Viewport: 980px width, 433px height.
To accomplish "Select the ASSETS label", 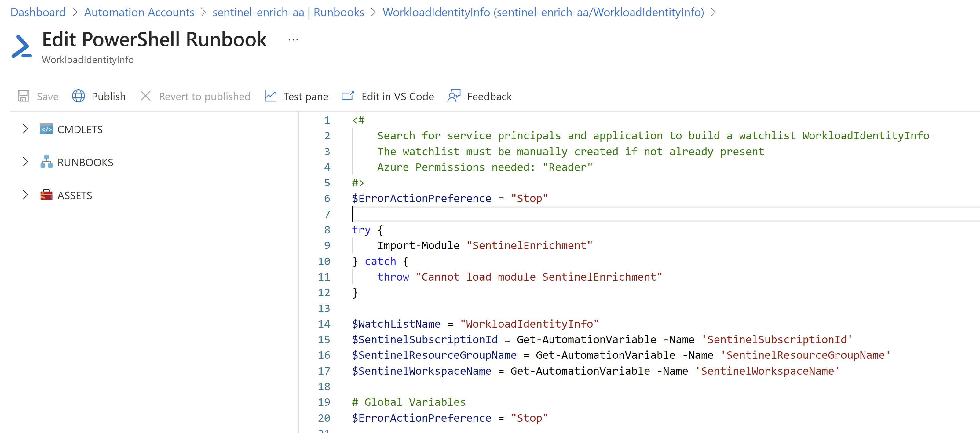I will [75, 195].
